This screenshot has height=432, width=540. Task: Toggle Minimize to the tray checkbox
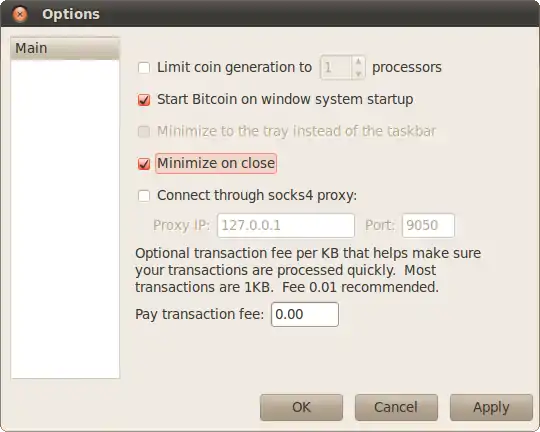(144, 132)
